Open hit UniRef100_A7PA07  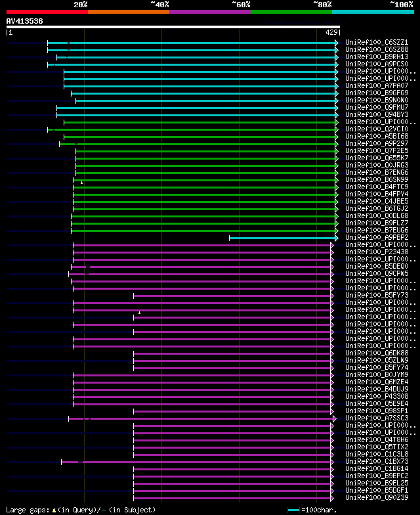click(377, 85)
